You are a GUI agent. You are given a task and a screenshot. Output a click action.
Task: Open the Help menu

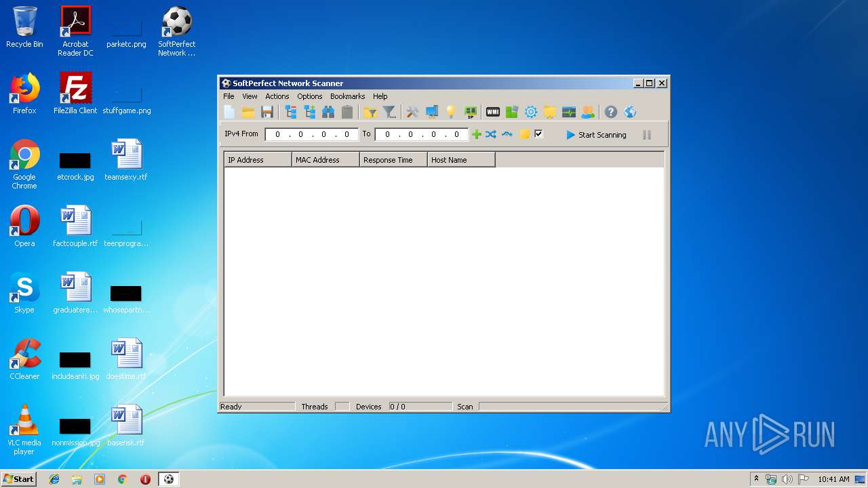pos(380,96)
